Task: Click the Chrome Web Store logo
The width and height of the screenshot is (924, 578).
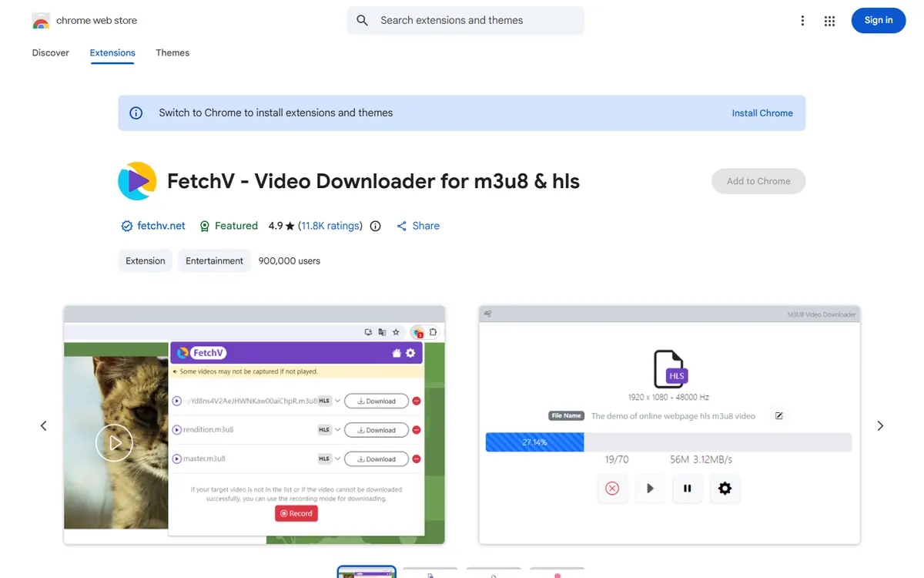Action: pyautogui.click(x=41, y=21)
